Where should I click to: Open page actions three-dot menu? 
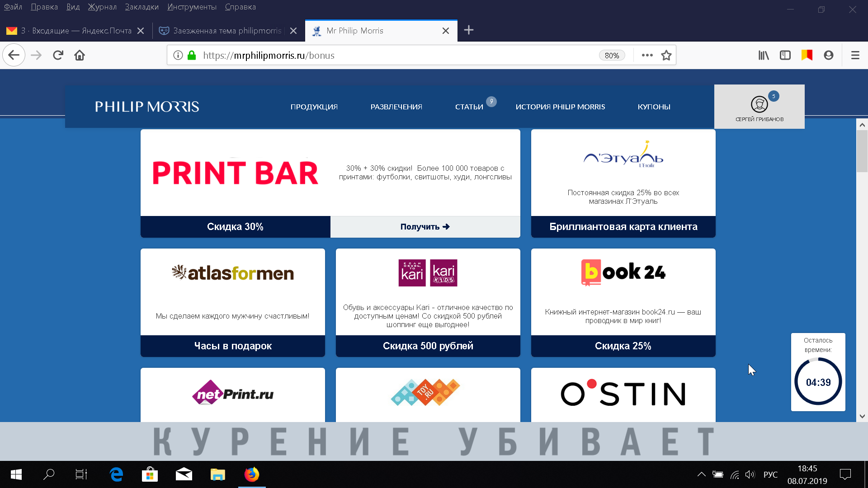(x=647, y=55)
